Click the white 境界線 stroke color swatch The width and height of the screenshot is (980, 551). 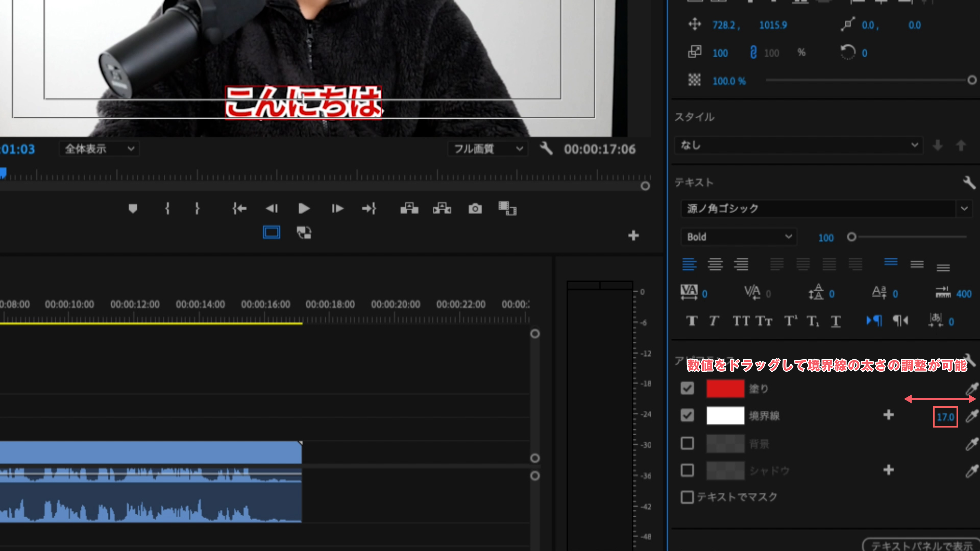[725, 416]
